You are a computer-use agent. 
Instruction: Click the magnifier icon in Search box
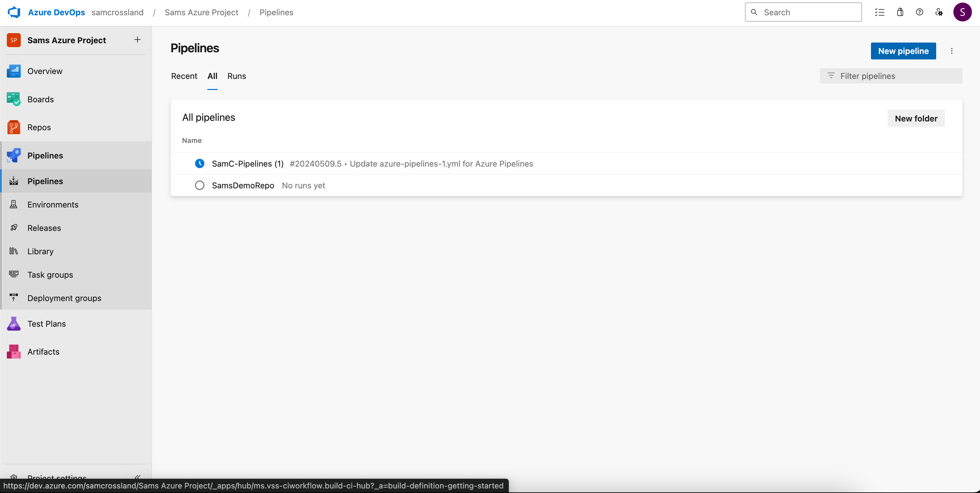tap(754, 12)
